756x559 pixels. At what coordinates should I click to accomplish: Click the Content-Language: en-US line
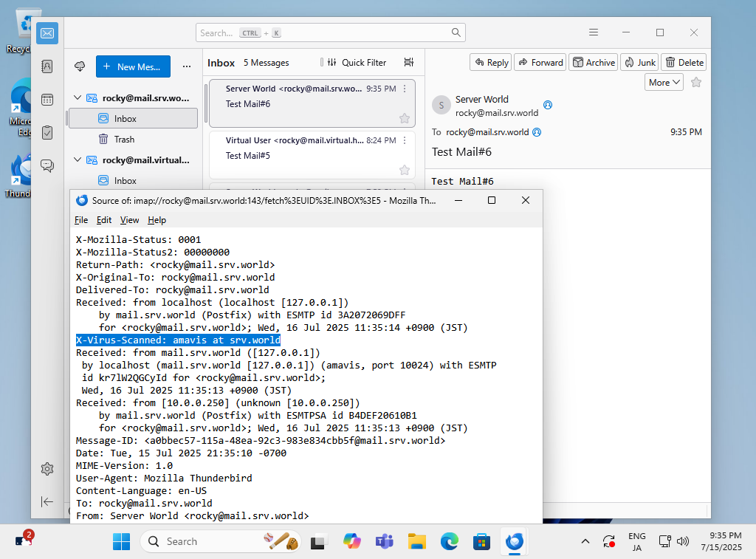click(x=141, y=490)
